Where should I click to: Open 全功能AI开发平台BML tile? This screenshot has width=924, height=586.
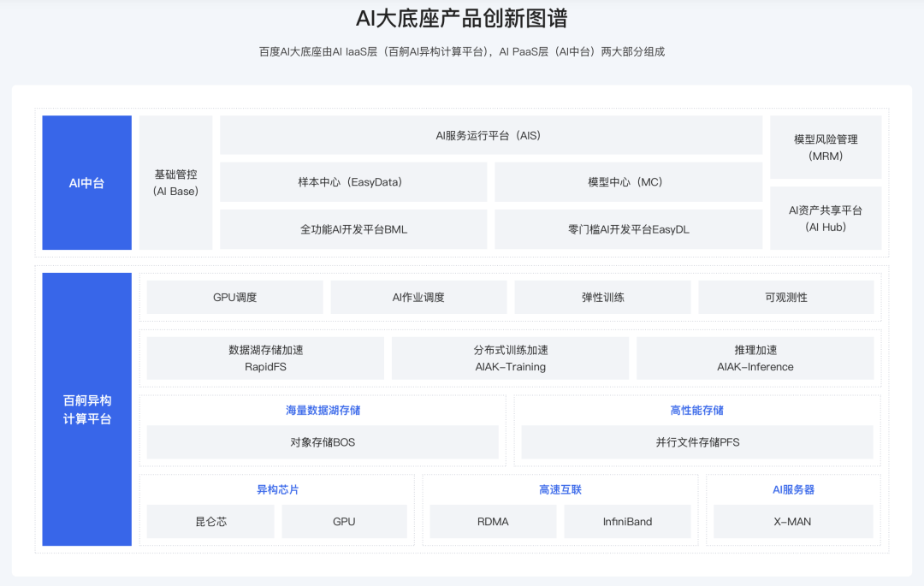[x=353, y=229]
